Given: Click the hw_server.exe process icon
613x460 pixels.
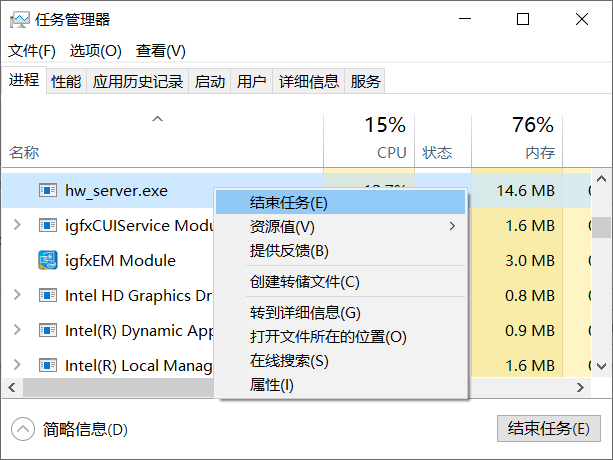Looking at the screenshot, I should pyautogui.click(x=47, y=190).
